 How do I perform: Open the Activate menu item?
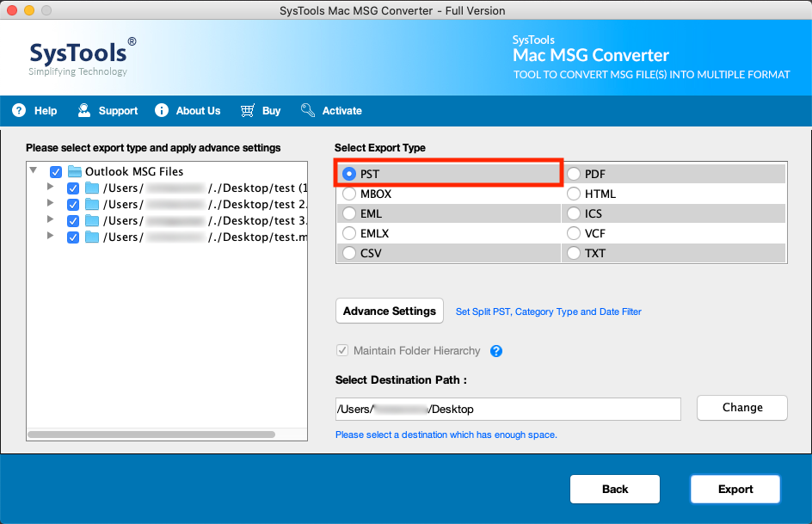pyautogui.click(x=341, y=111)
